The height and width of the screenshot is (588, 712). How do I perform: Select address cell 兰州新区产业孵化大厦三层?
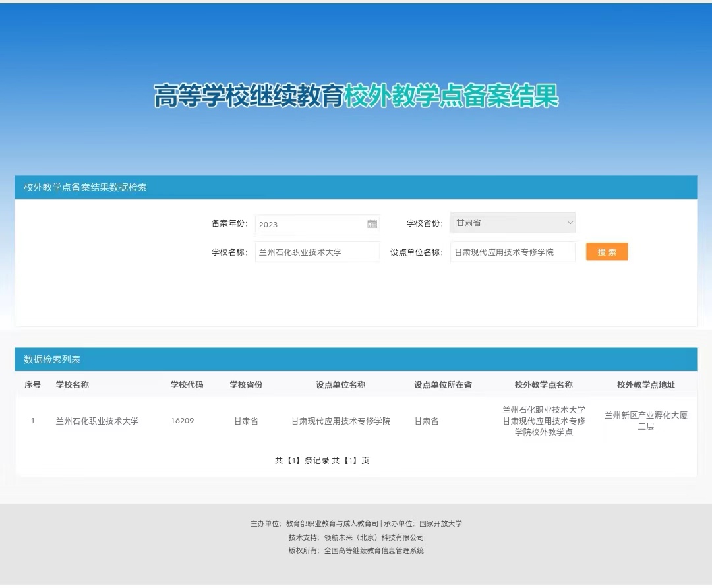(x=645, y=421)
